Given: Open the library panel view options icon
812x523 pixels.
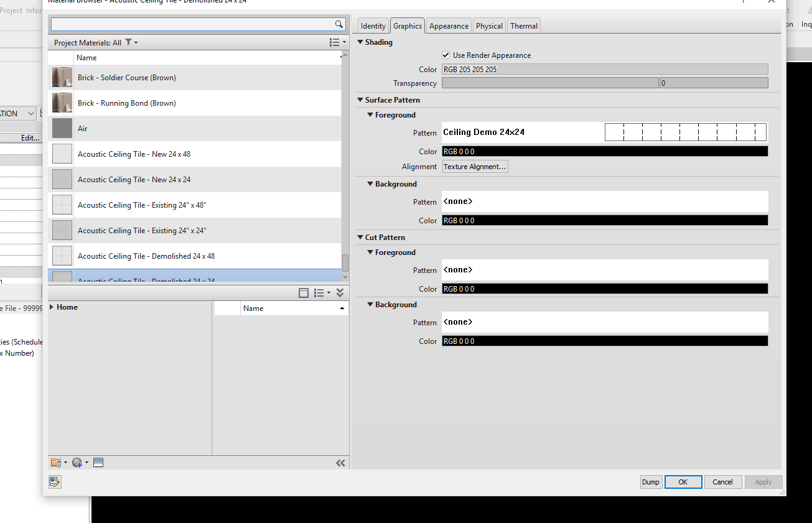Looking at the screenshot, I should click(320, 292).
